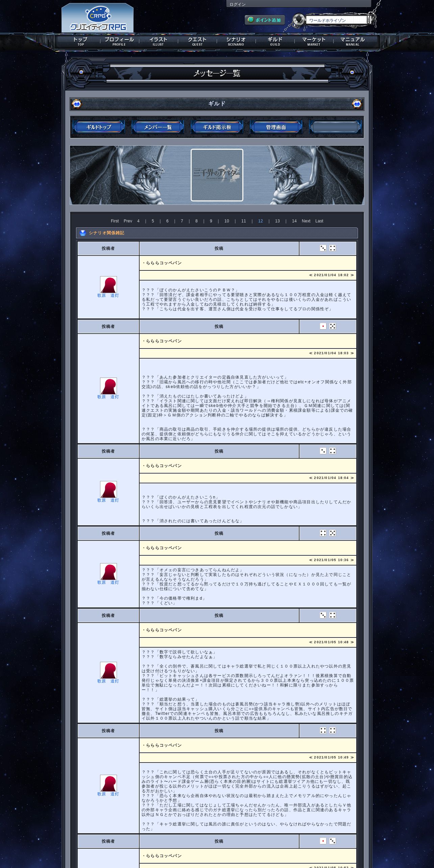Open the 三千界のアバター guild banner image
The image size is (434, 868).
(217, 175)
